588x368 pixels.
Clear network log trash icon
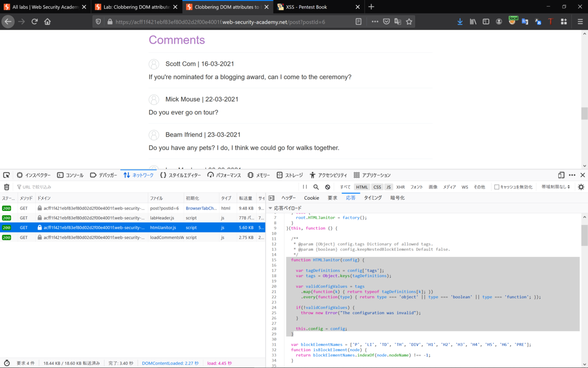(x=7, y=187)
